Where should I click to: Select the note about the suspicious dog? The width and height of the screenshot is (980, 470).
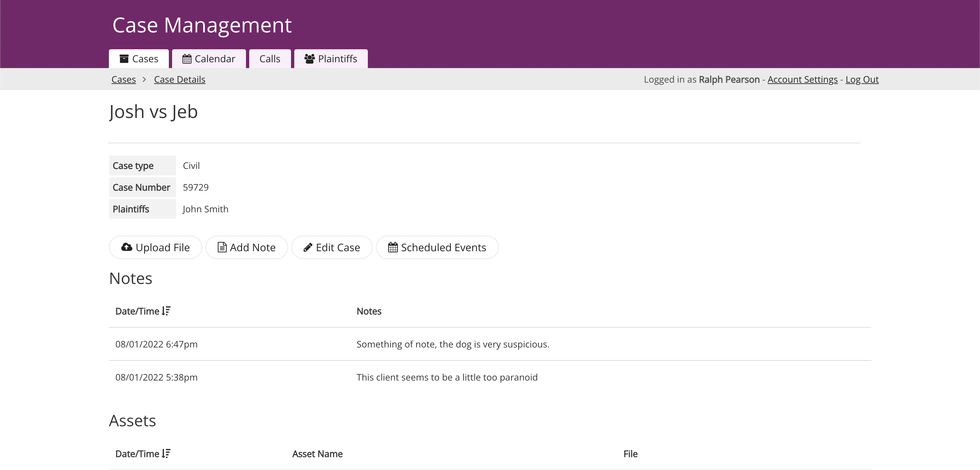(x=452, y=344)
